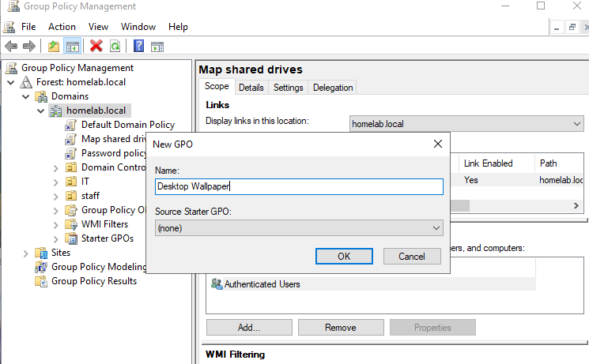This screenshot has width=589, height=364.
Task: Collapse the homelab.local domain node
Action: pos(41,111)
